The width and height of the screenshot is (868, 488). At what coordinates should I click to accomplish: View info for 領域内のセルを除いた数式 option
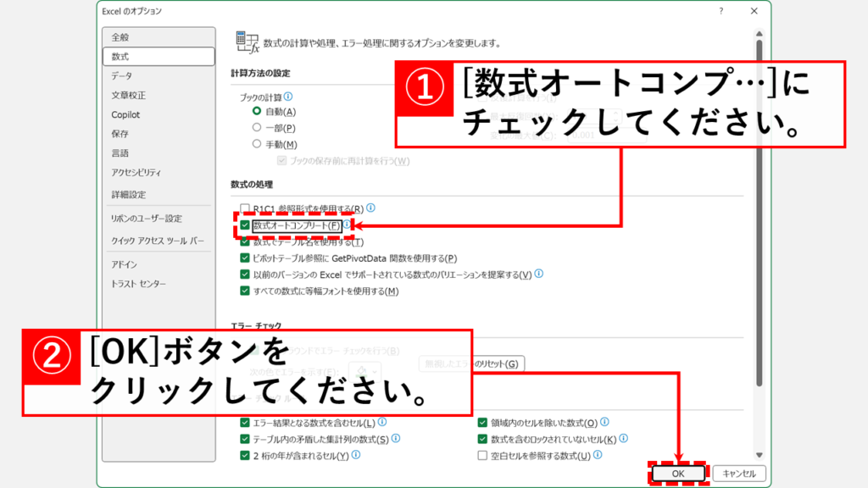click(x=604, y=420)
